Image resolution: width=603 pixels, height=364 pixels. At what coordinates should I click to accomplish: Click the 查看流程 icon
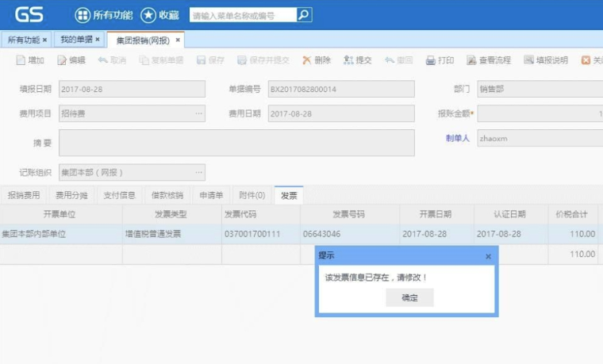pyautogui.click(x=471, y=60)
